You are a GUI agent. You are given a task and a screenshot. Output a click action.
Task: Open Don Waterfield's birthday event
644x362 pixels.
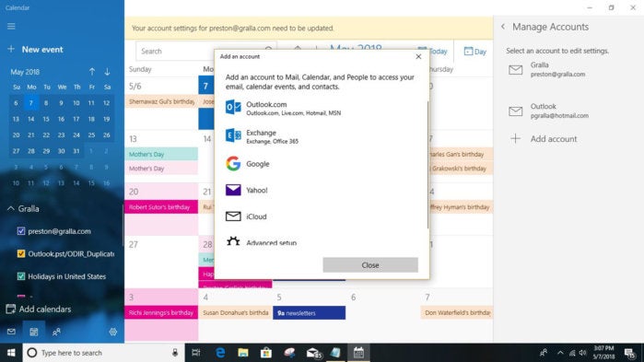coord(457,313)
